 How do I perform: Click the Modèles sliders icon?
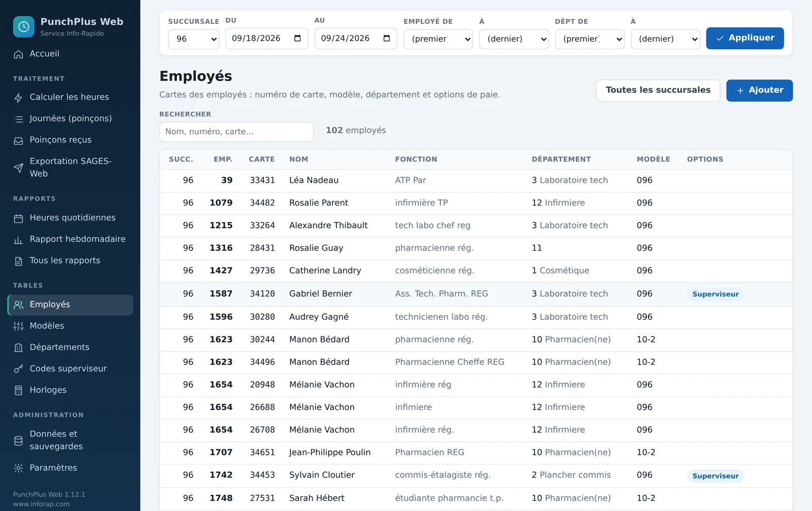coord(18,326)
